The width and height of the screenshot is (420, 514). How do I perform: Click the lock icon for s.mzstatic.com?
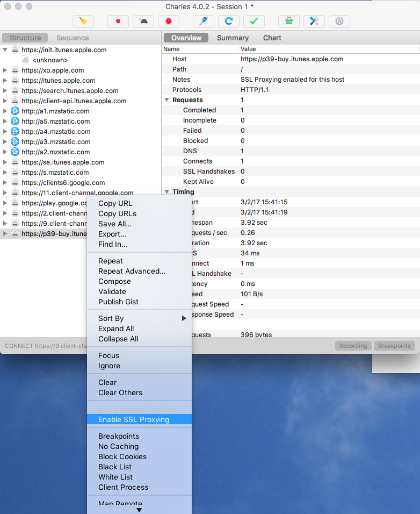coord(15,173)
